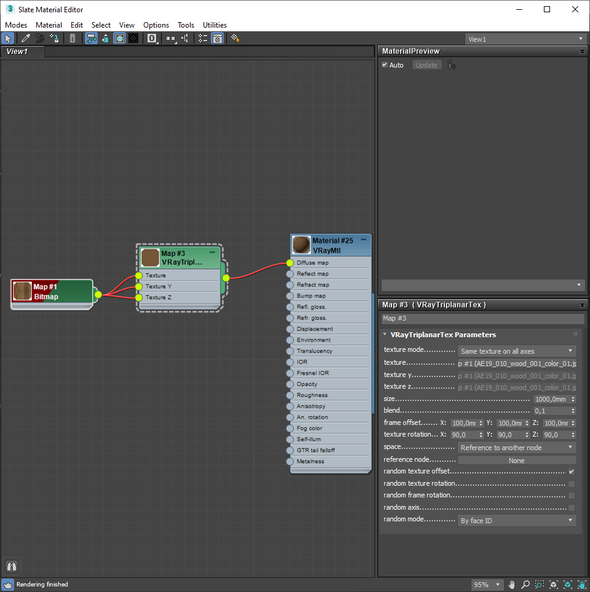Click the Lay Out All nodes icon

tap(171, 38)
